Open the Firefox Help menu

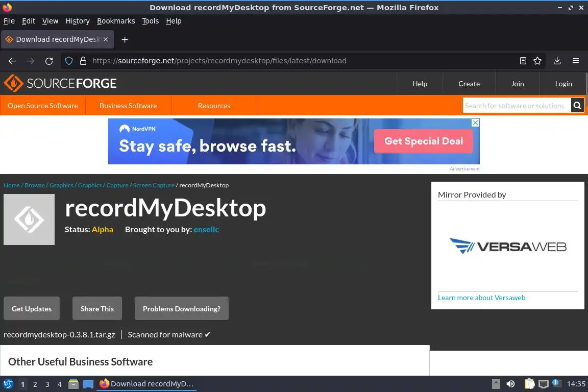click(x=174, y=21)
